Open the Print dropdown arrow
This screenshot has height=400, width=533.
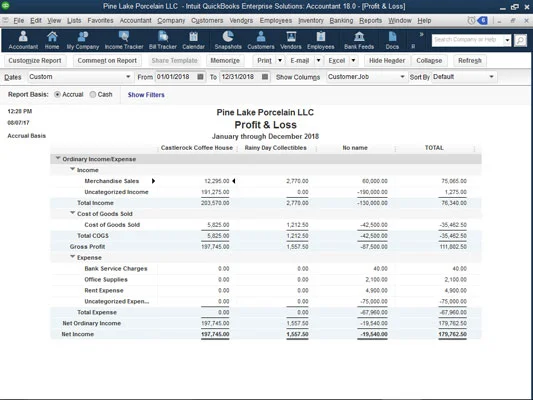tap(280, 60)
